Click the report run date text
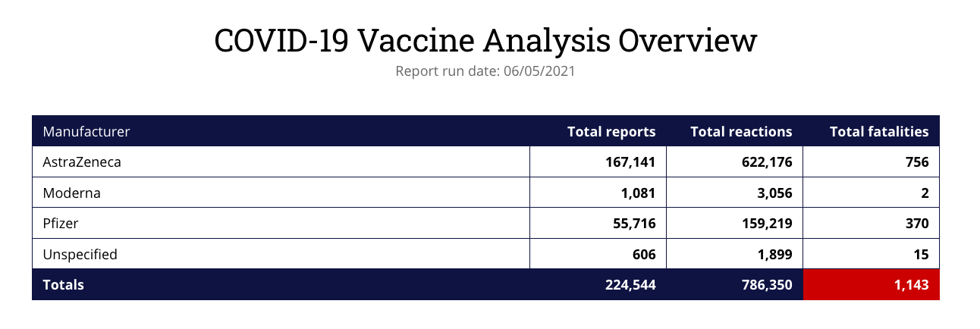980x329 pixels. pos(485,72)
